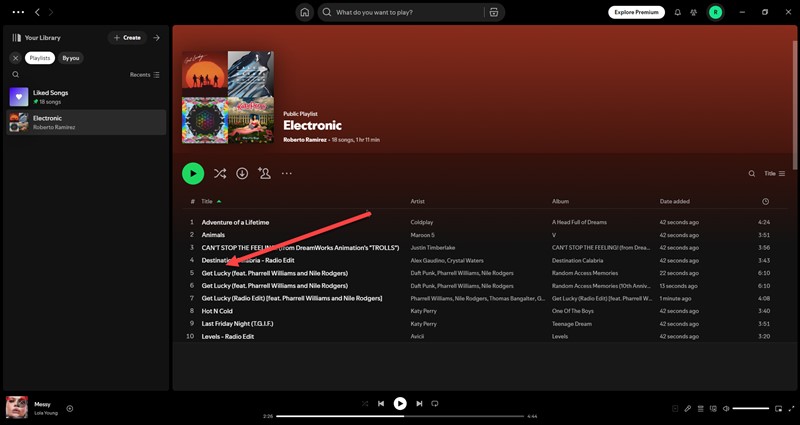
Task: Add Messy to Liked Songs
Action: coord(70,409)
